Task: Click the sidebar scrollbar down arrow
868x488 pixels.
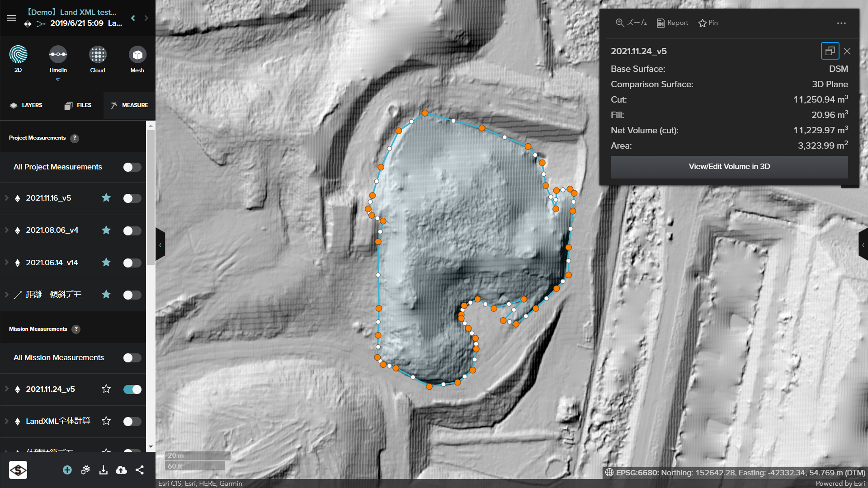Action: pos(151,447)
